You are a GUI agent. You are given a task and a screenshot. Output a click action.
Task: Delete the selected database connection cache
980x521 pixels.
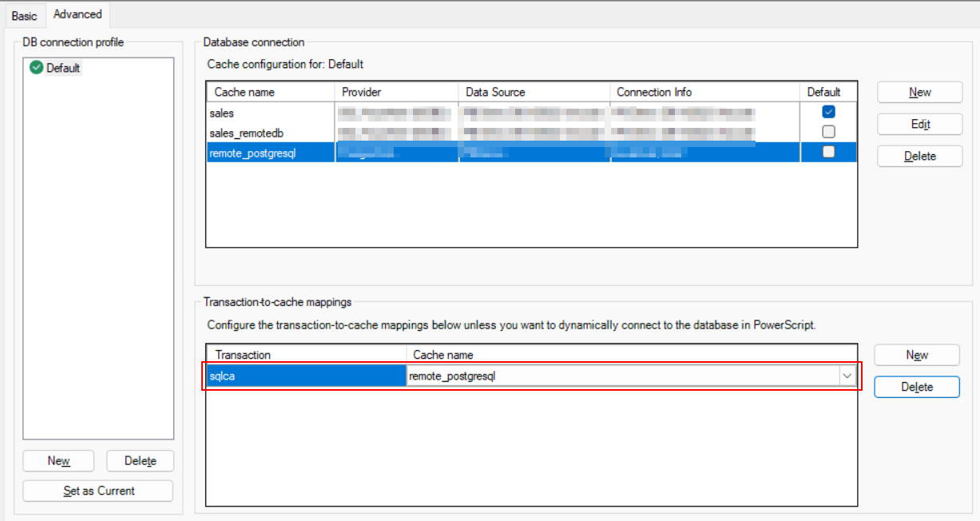919,156
